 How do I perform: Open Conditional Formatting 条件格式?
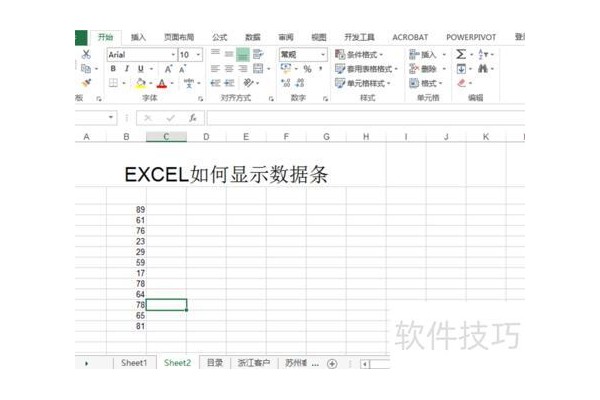tap(359, 55)
